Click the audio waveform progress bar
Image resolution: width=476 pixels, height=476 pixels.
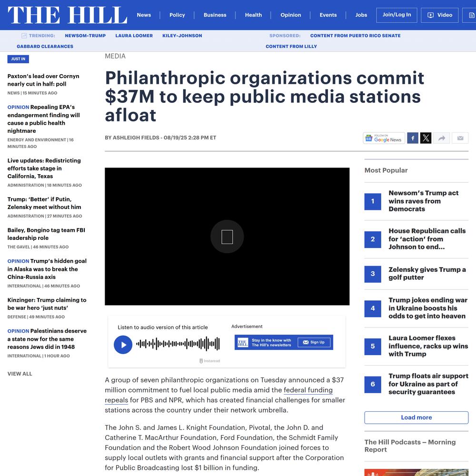[x=178, y=344]
